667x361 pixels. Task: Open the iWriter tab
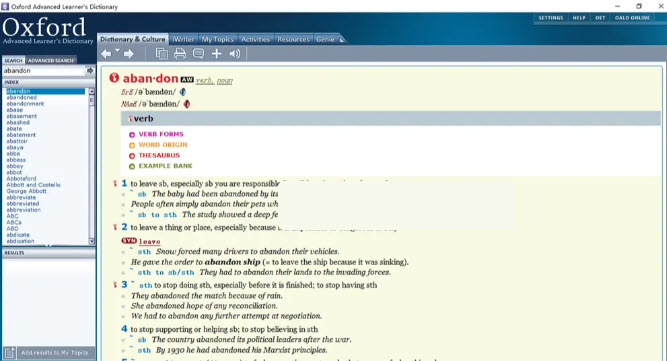pos(183,39)
